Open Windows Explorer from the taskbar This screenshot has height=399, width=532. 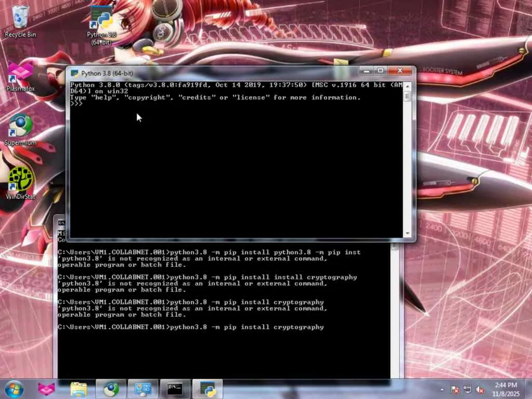(x=79, y=389)
